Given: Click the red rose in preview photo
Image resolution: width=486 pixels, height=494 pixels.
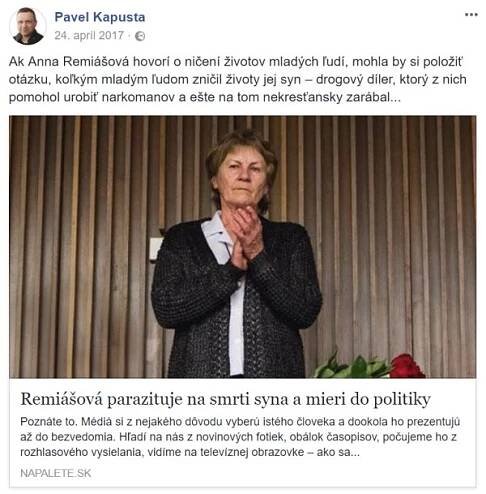Looking at the screenshot, I should point(407,366).
